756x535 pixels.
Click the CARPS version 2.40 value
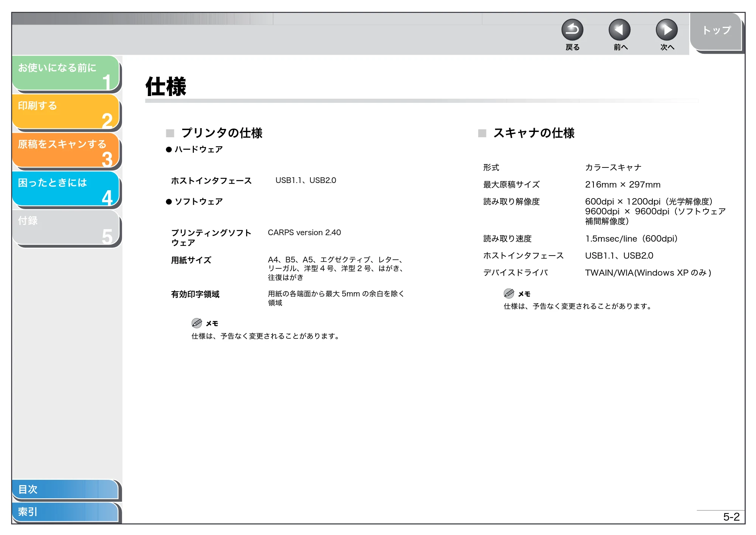(304, 233)
